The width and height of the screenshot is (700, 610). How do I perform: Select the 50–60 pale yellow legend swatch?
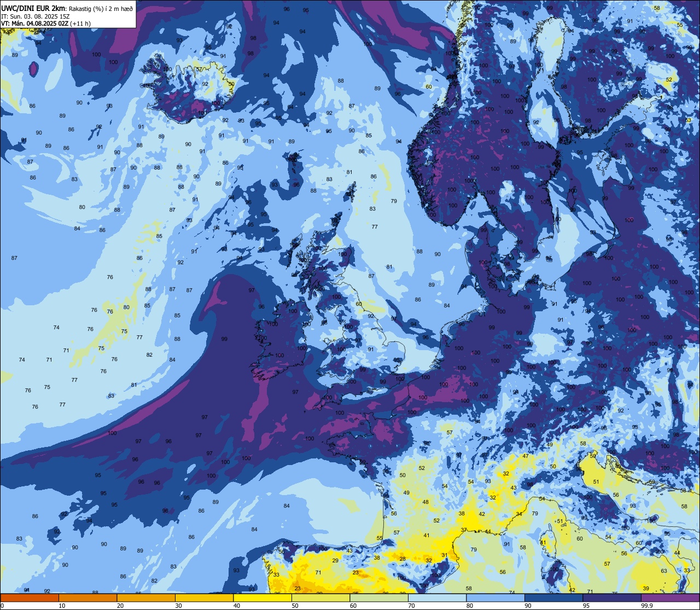[x=320, y=597]
